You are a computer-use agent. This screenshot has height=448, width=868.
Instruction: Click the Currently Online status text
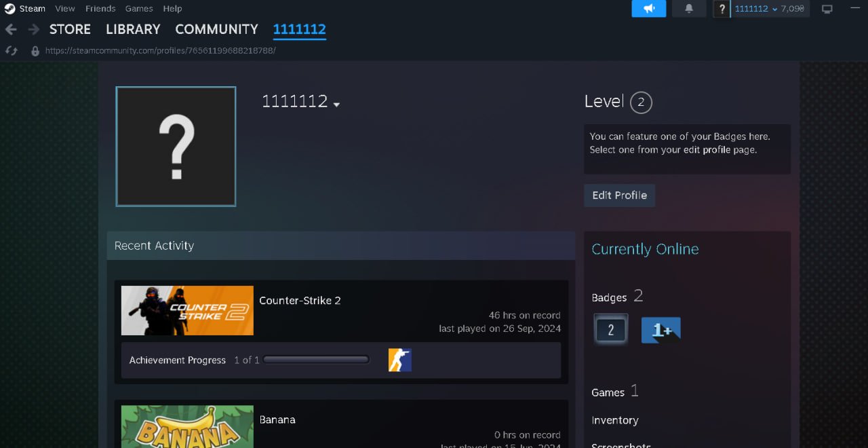pyautogui.click(x=645, y=249)
